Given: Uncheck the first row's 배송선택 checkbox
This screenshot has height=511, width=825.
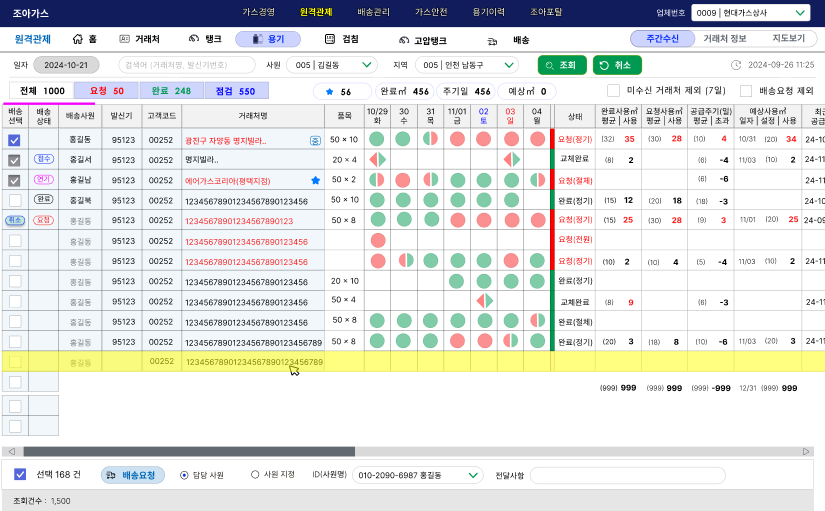Looking at the screenshot, I should pyautogui.click(x=14, y=141).
